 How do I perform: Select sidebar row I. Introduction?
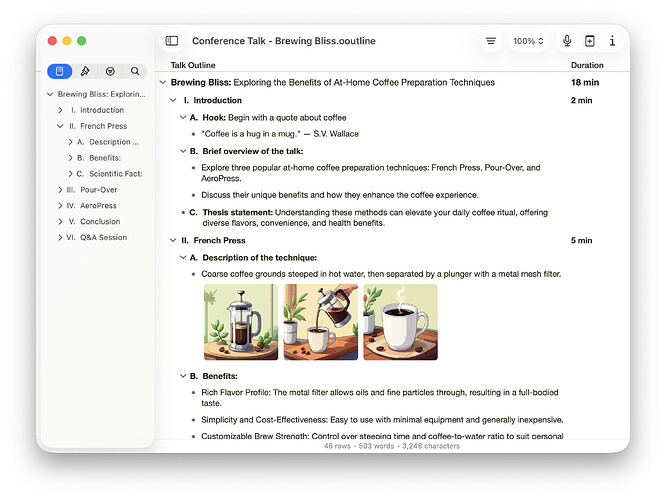pos(97,110)
